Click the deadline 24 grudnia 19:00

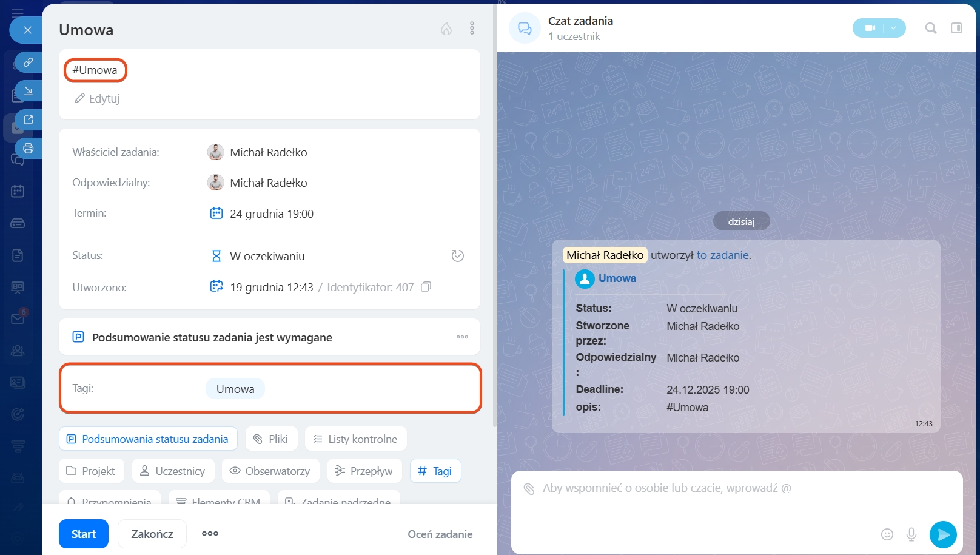[272, 214]
